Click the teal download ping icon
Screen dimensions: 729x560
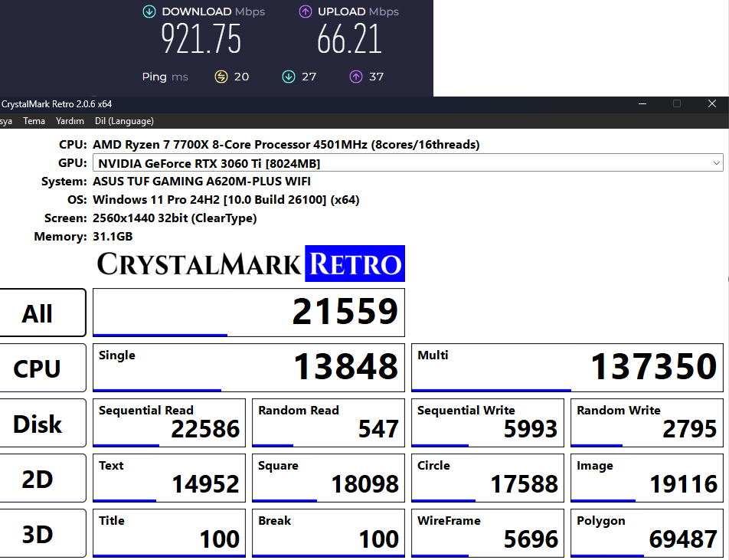289,77
